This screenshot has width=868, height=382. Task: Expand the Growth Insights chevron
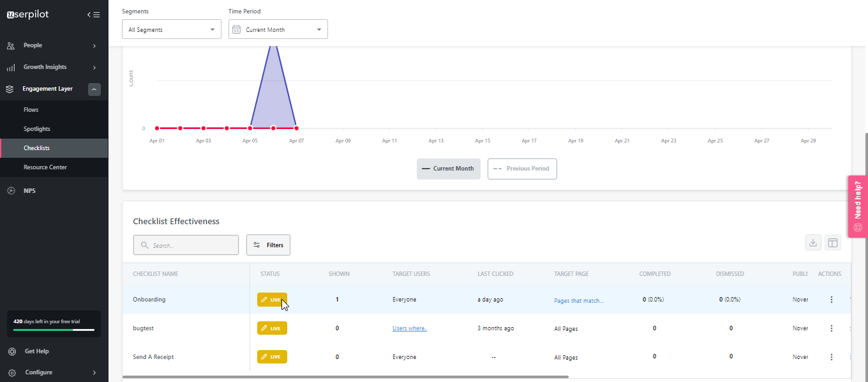[94, 67]
